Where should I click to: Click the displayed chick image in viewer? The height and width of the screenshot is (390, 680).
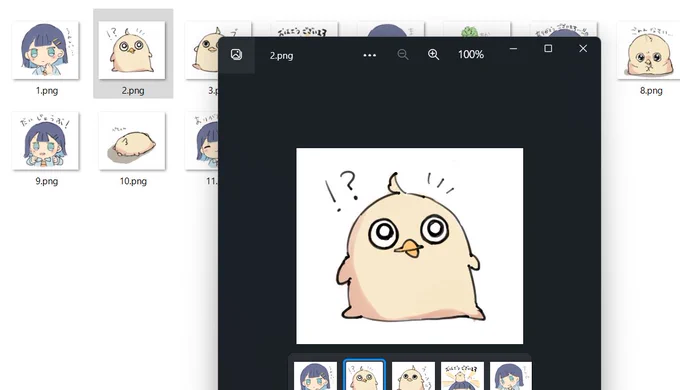pyautogui.click(x=409, y=246)
